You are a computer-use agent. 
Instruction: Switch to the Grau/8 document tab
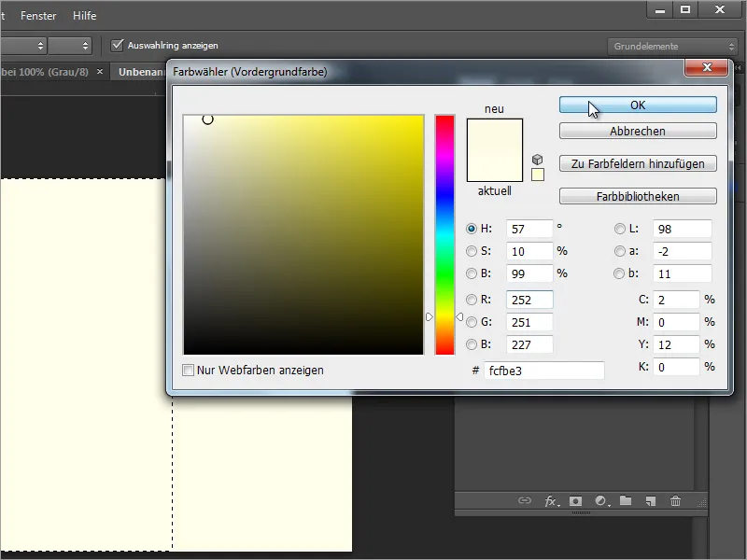[x=46, y=72]
